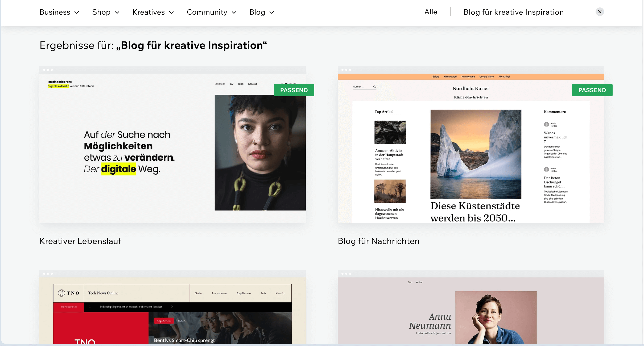Open the Business menu label
This screenshot has height=346, width=644.
pos(55,12)
